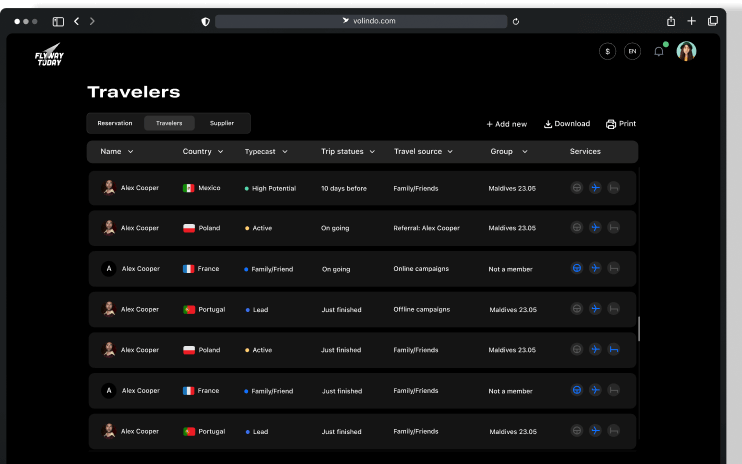Image resolution: width=742 pixels, height=464 pixels.
Task: Switch to the Supplier tab
Action: click(x=222, y=123)
